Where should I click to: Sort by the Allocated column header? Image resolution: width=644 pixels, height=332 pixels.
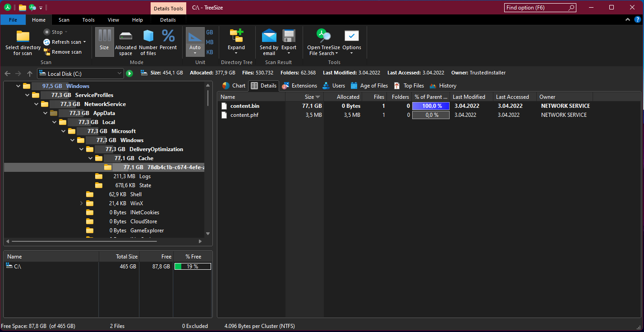tap(343, 97)
